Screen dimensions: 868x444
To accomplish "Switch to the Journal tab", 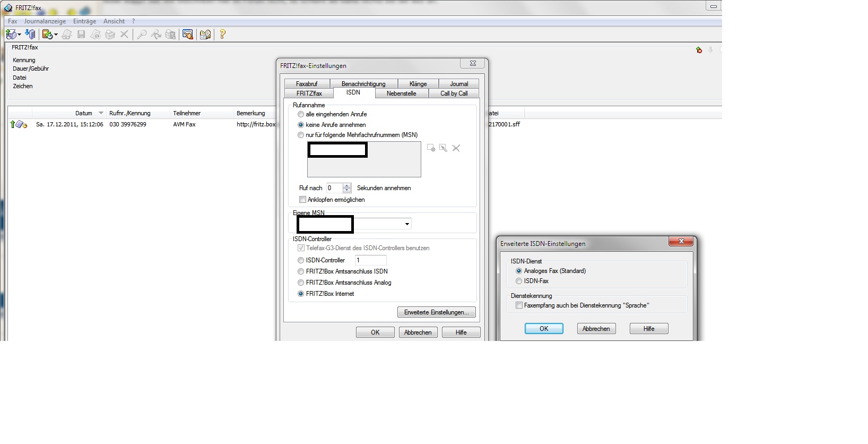I will pyautogui.click(x=459, y=84).
